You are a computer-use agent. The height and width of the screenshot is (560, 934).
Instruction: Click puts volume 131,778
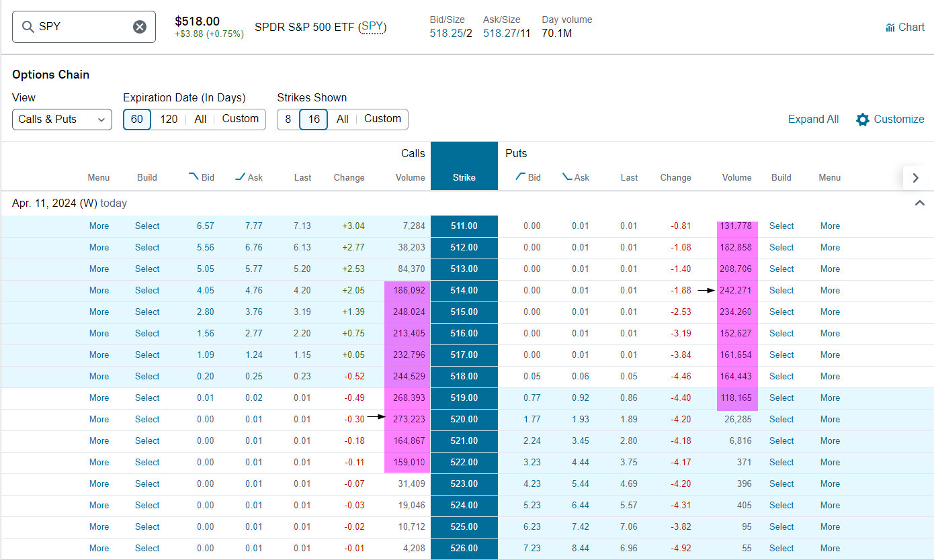coord(734,226)
